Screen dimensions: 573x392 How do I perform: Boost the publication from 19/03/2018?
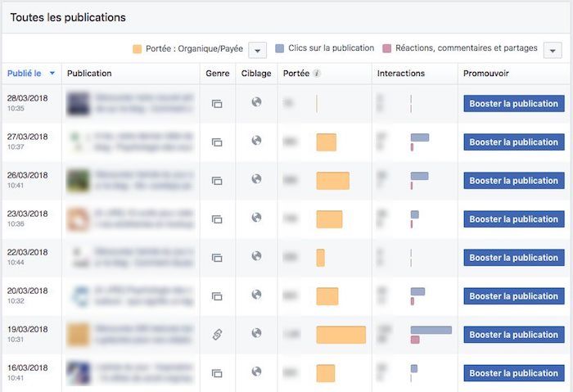pos(513,335)
